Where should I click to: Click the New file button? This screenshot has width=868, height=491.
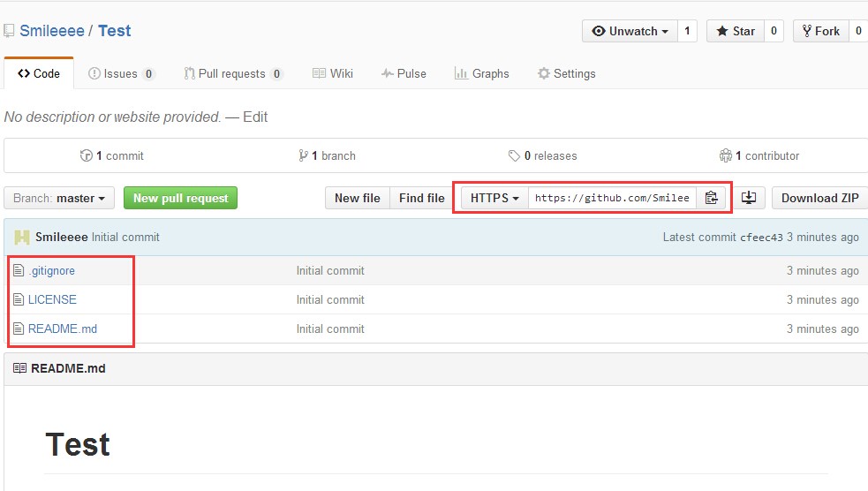(358, 198)
